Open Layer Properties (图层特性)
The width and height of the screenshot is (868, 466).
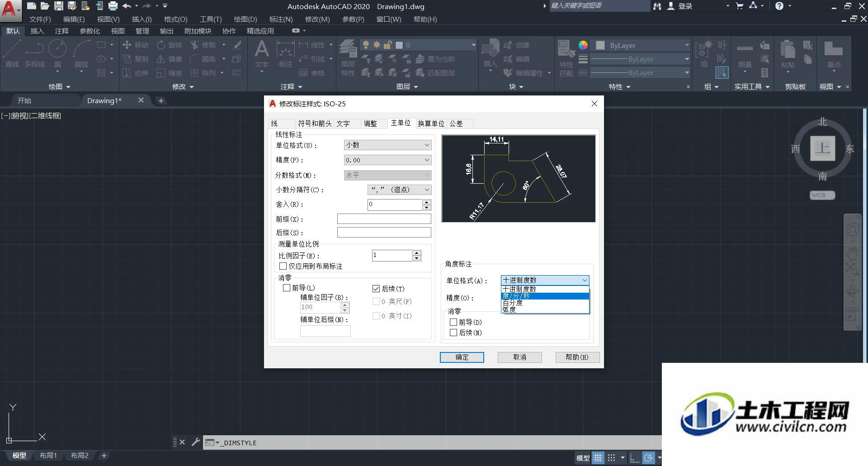pyautogui.click(x=348, y=57)
